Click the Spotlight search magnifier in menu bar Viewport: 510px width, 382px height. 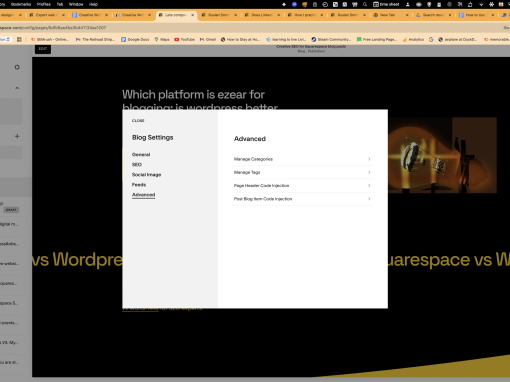[x=365, y=4]
